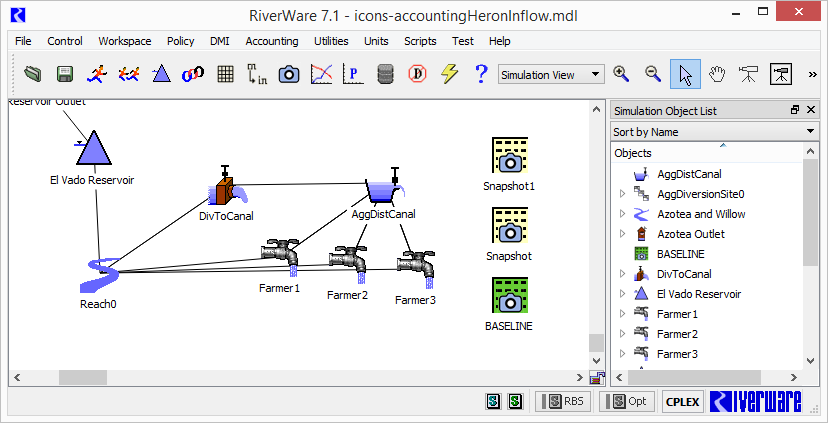
Task: Toggle the RBS controller button
Action: pyautogui.click(x=562, y=401)
